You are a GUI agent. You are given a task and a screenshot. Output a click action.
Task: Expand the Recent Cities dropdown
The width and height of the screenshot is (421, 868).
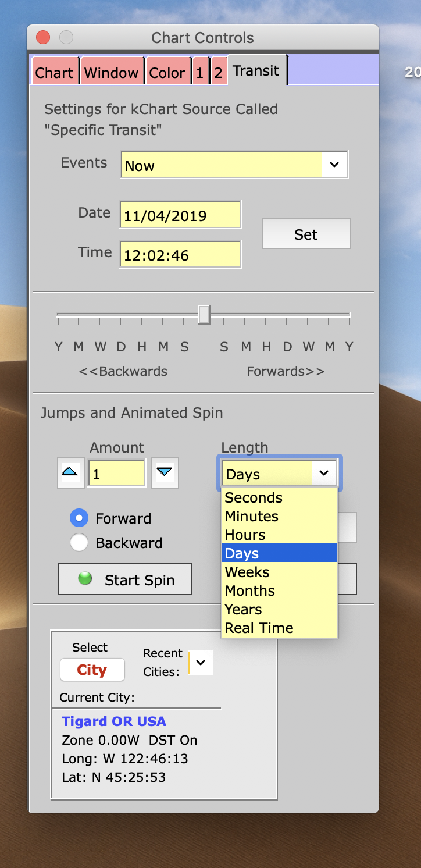[x=201, y=663]
